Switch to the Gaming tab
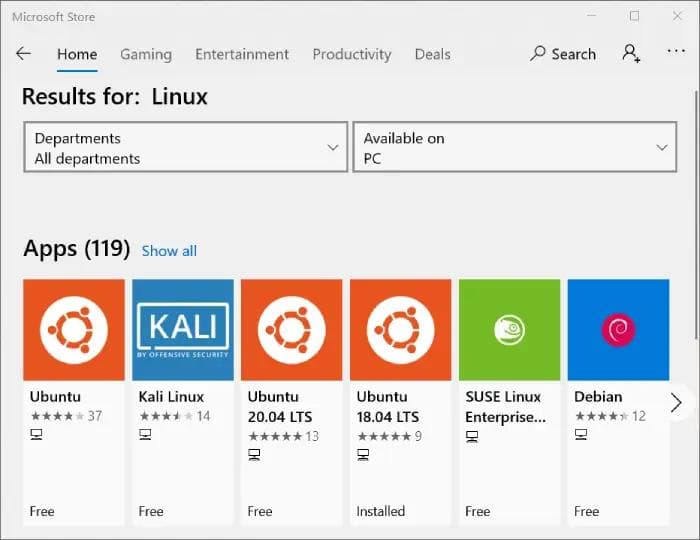 pos(146,54)
